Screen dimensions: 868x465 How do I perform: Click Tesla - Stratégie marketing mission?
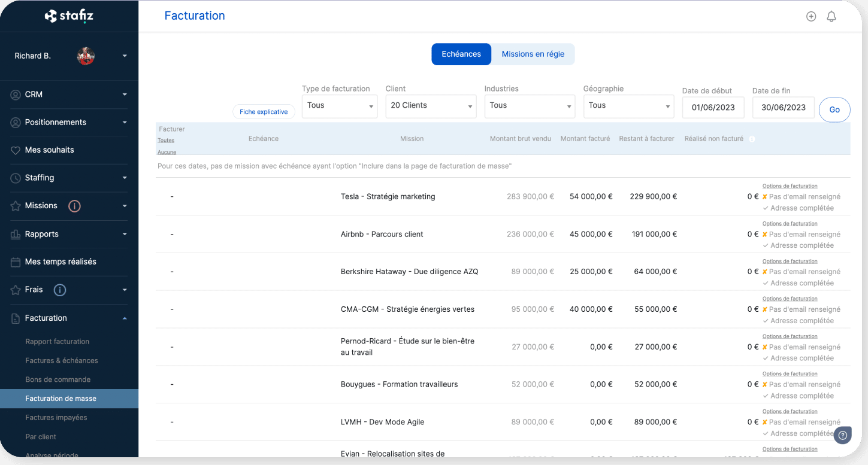point(388,197)
